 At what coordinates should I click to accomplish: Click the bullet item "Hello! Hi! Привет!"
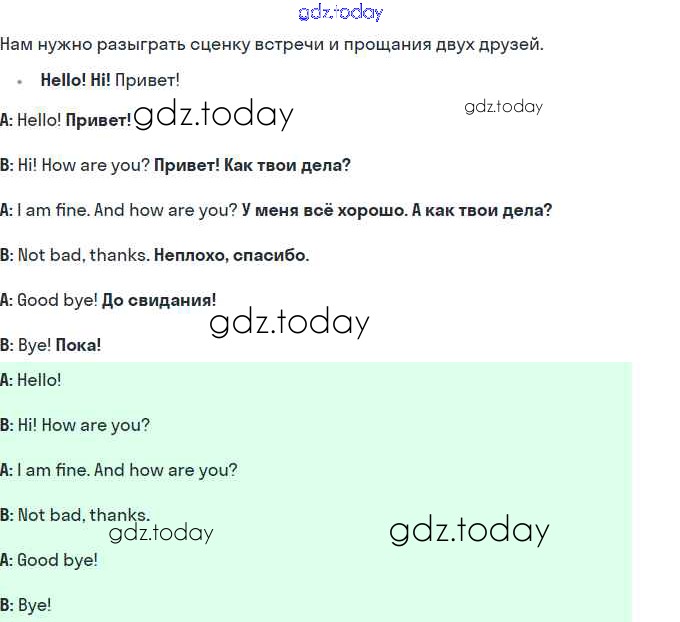[x=110, y=80]
